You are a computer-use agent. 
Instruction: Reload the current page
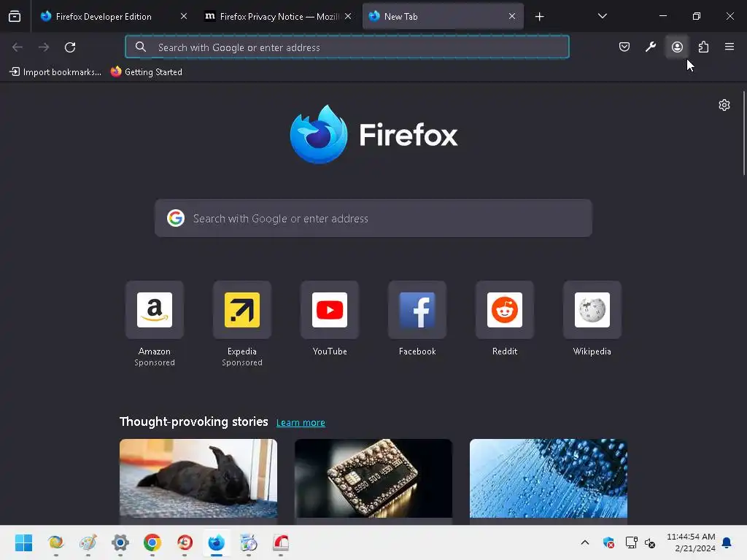point(70,47)
